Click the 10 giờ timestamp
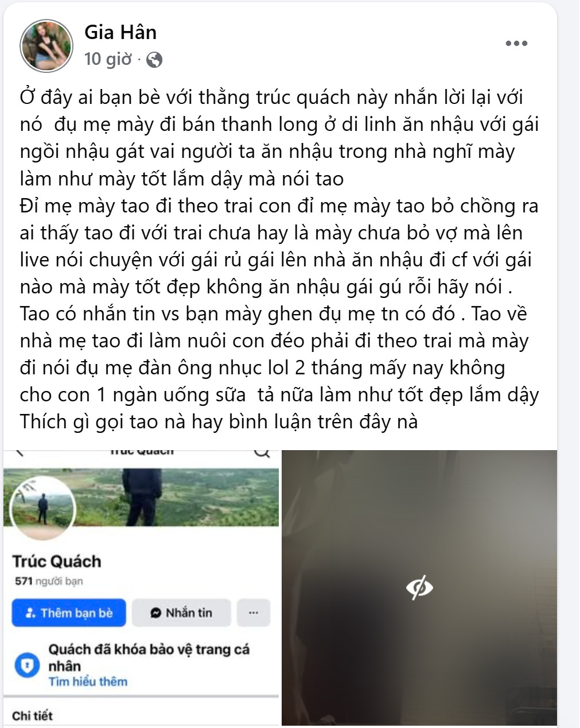The image size is (580, 728). [x=108, y=59]
